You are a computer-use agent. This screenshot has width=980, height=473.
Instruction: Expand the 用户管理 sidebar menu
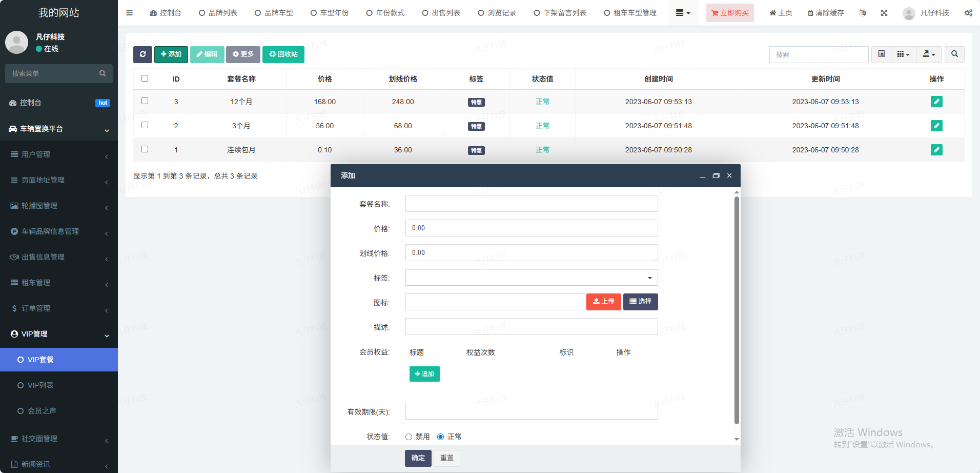[59, 154]
